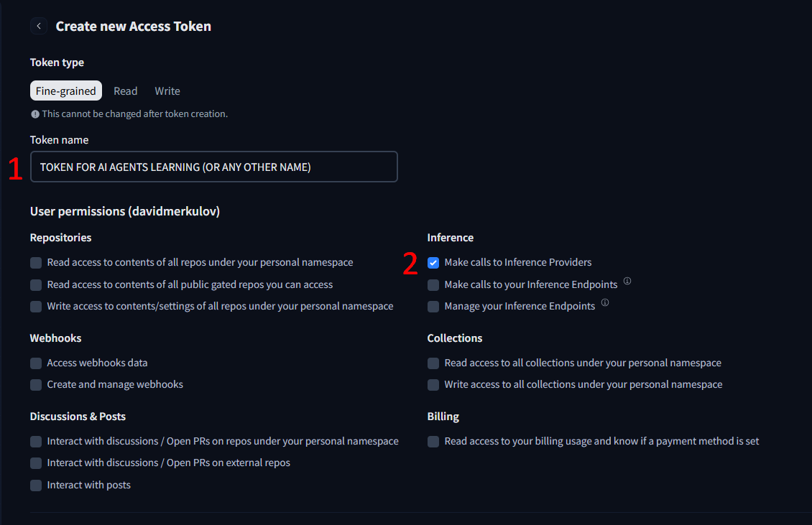Enable write access to all collections

(x=433, y=385)
